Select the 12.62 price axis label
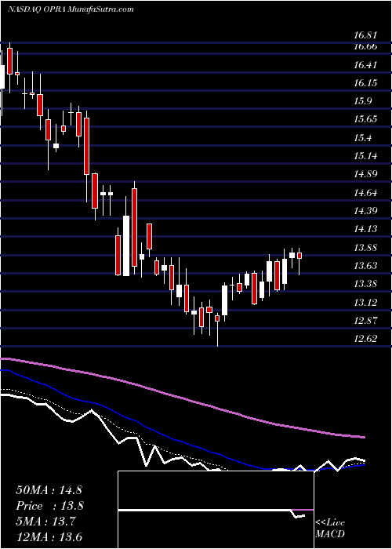Image resolution: width=392 pixels, height=549 pixels. coord(365,339)
